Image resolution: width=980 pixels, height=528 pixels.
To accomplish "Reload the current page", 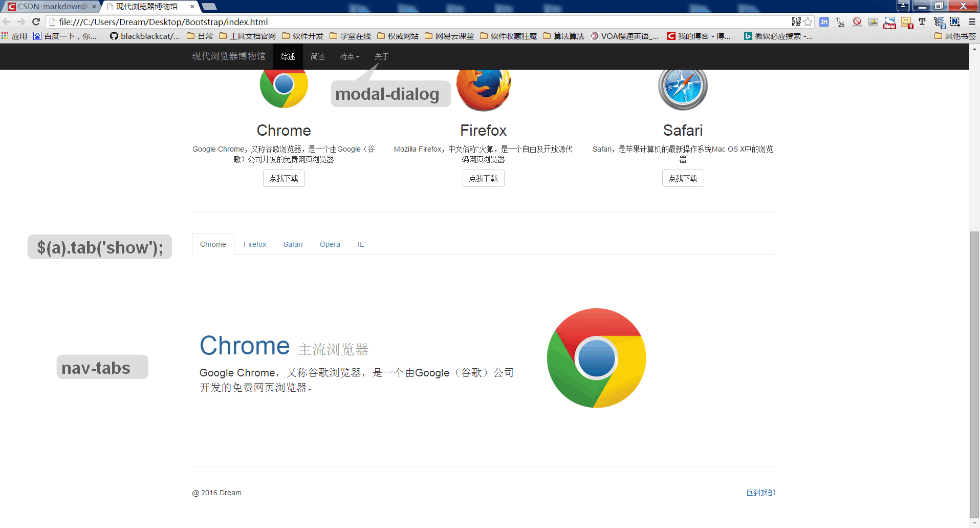I will tap(36, 22).
